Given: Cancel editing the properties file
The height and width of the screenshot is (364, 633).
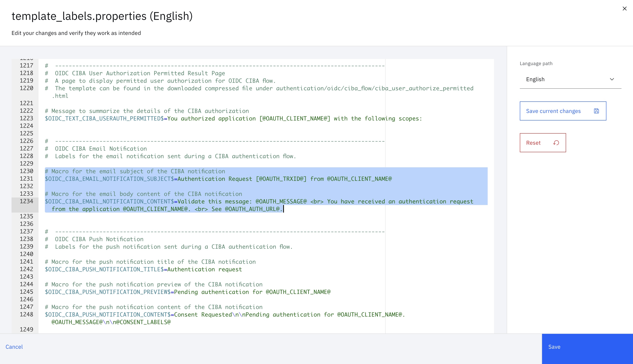Looking at the screenshot, I should pyautogui.click(x=14, y=347).
